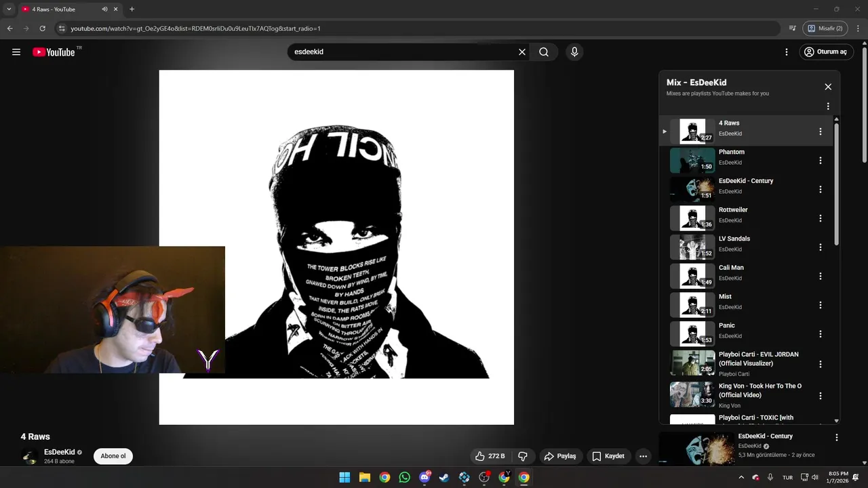Open options for 4 Raws playlist item

[x=821, y=131]
